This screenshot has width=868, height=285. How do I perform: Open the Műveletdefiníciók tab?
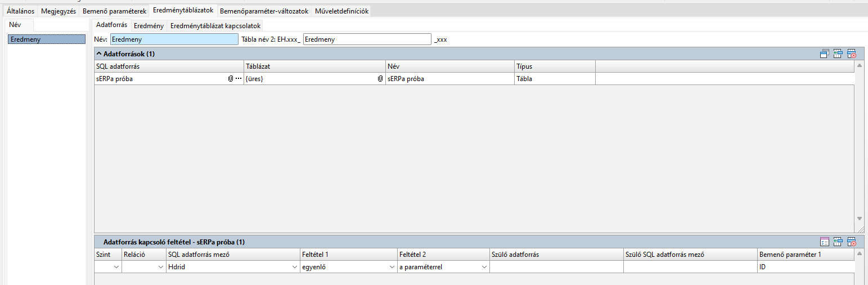341,11
